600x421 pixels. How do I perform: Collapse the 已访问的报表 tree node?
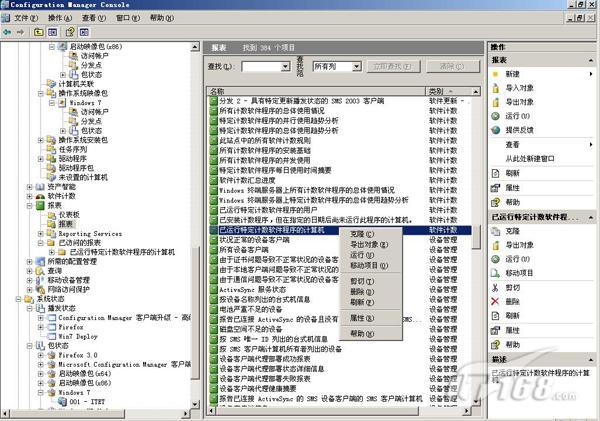coord(41,243)
